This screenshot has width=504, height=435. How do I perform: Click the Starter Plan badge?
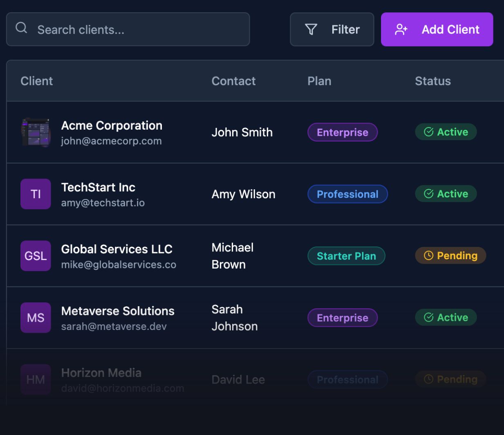[346, 256]
